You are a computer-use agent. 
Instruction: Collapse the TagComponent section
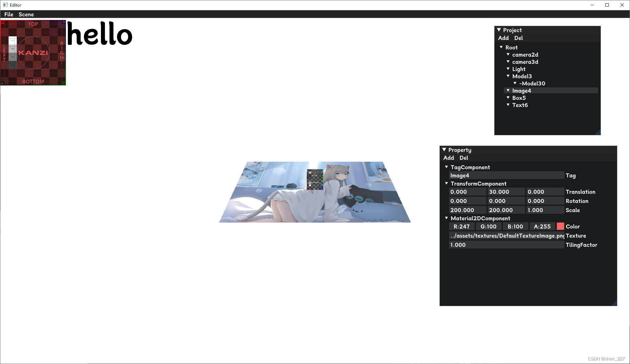(446, 167)
